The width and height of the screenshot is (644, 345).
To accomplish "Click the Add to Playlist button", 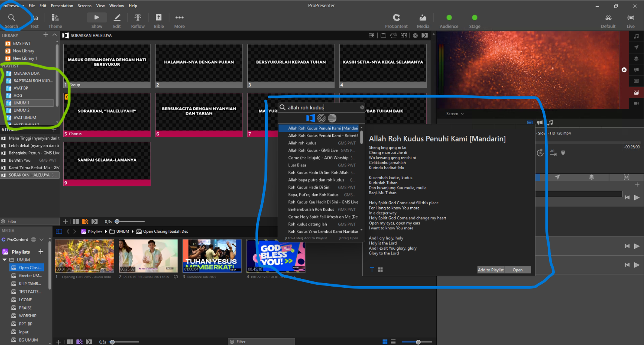I will [490, 270].
